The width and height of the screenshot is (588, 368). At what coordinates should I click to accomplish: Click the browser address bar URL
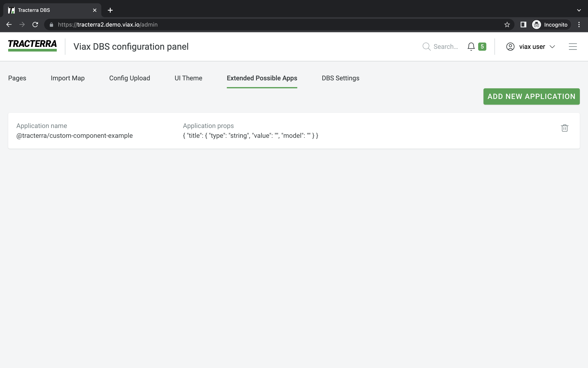pyautogui.click(x=108, y=25)
